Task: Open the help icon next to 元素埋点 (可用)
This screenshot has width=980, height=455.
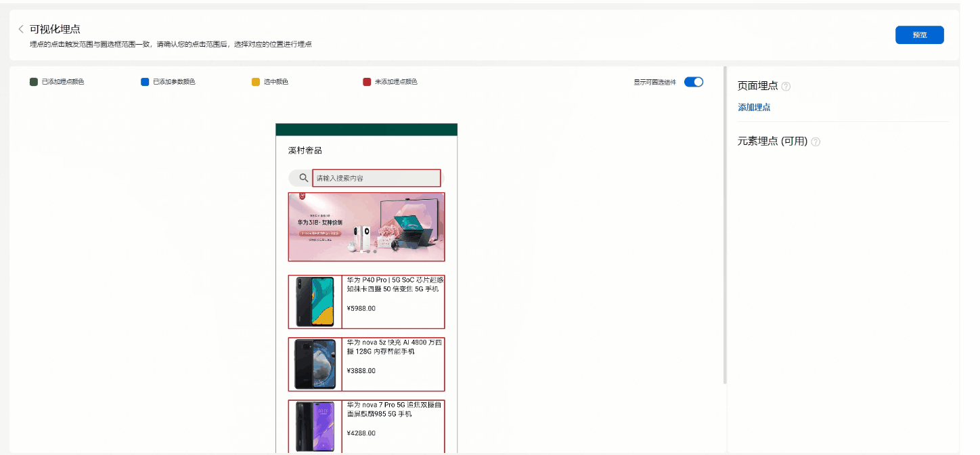Action: (x=816, y=142)
